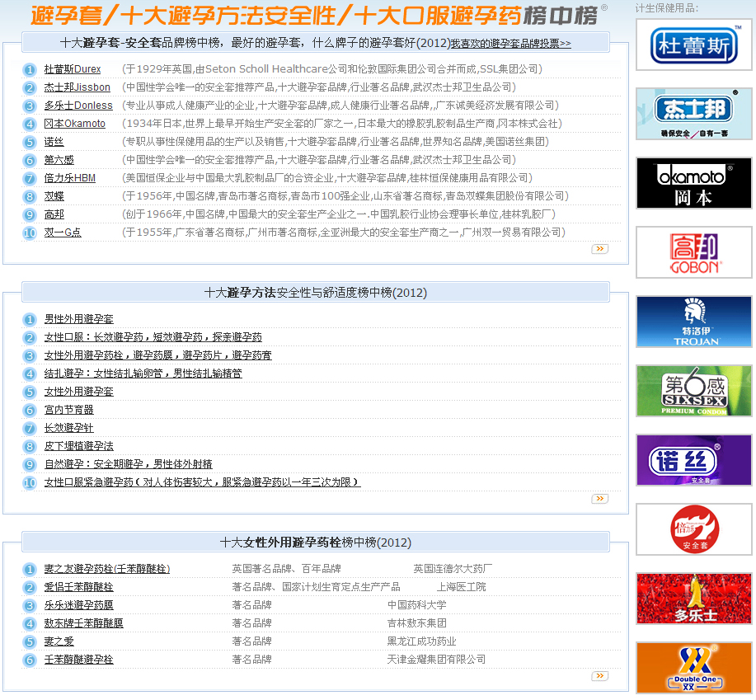This screenshot has width=756, height=700.
Task: Click the 黑龙江成功药业 text
Action: tap(422, 641)
